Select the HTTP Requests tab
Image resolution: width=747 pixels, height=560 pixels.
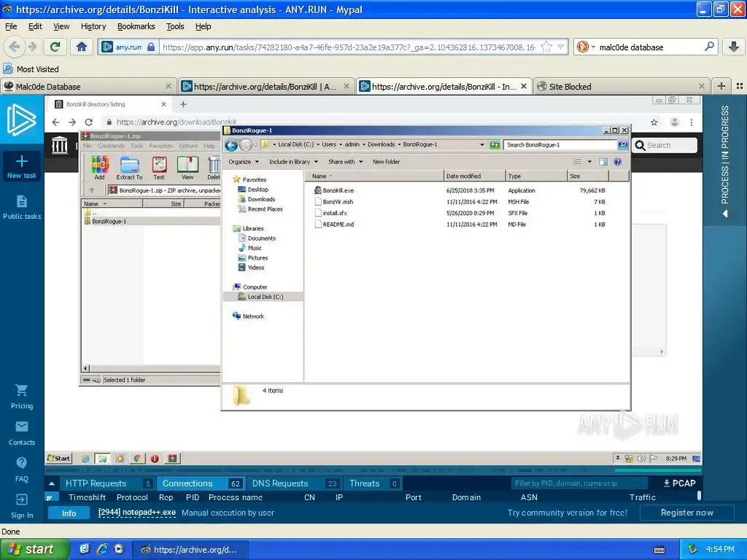107,483
